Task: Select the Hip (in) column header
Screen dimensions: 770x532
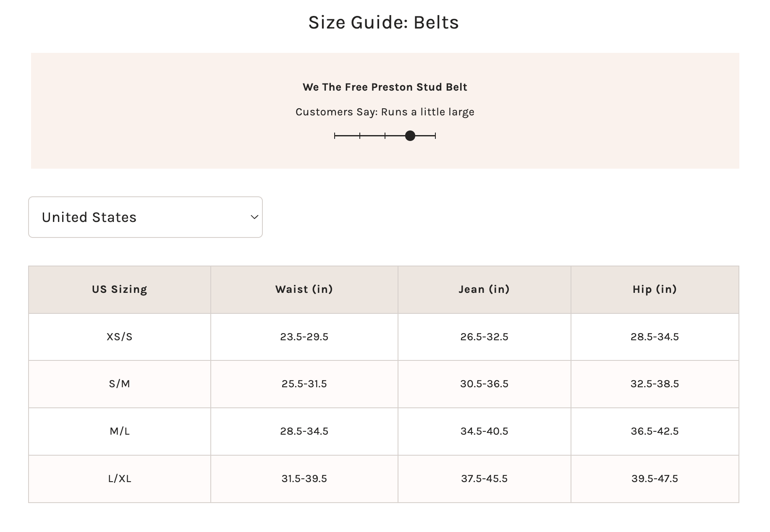Action: click(x=655, y=289)
